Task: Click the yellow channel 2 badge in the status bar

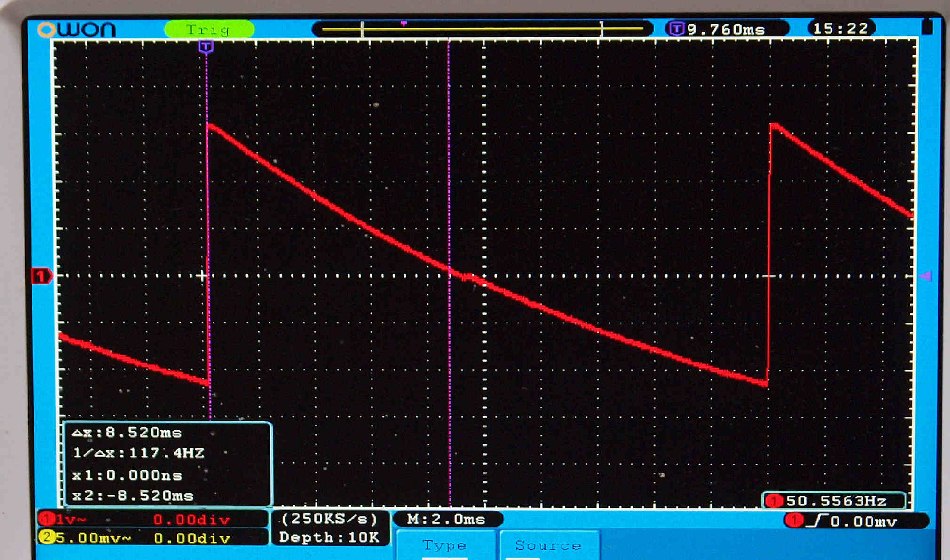Action: [47, 537]
